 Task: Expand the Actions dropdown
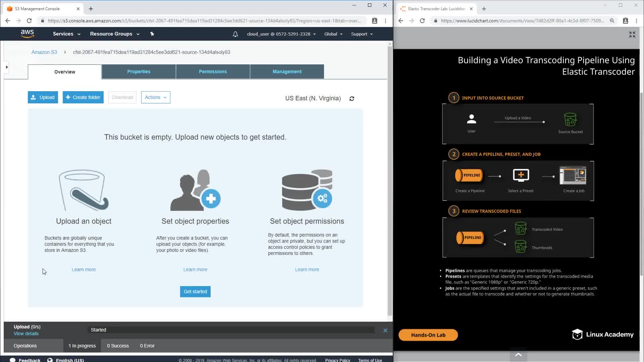156,97
